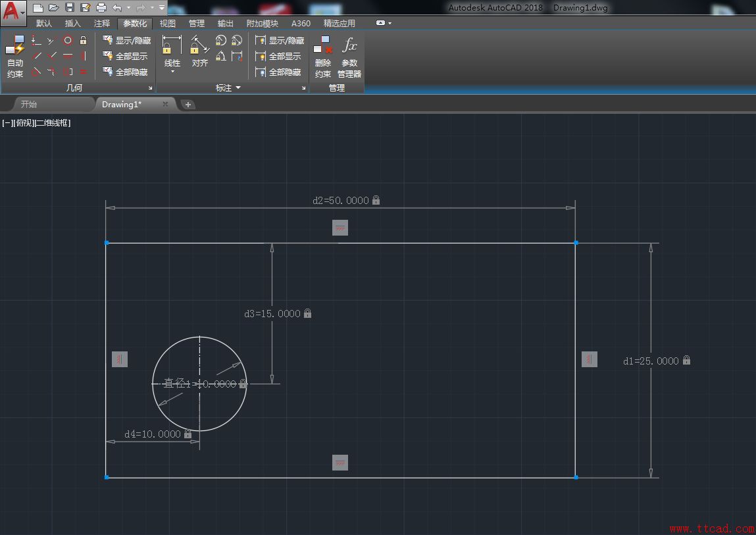Select the Collinear constraint icon
The image size is (756, 535).
(x=51, y=41)
